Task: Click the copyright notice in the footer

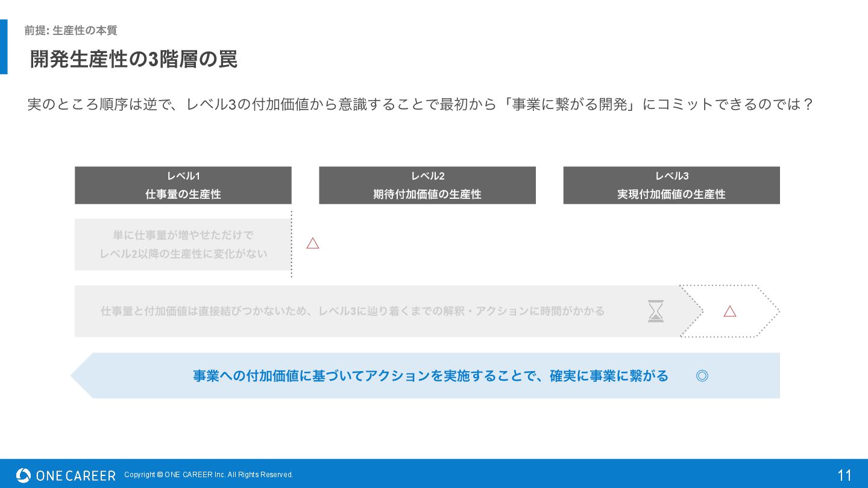Action: (x=209, y=475)
